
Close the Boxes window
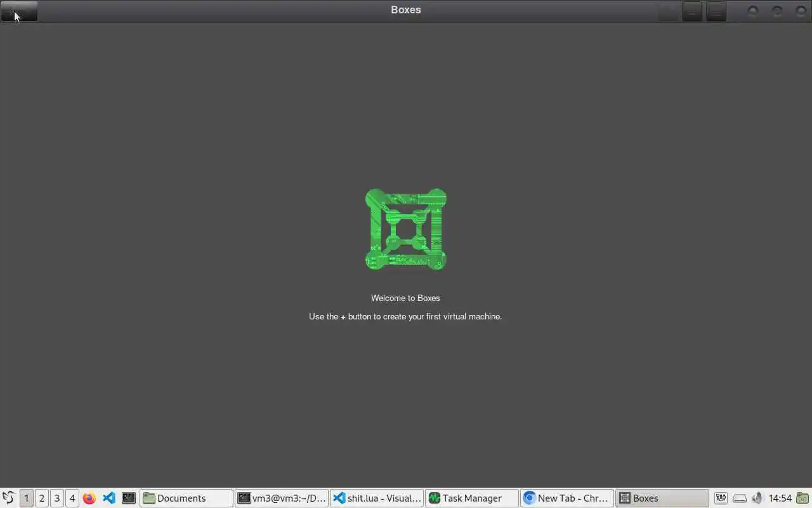pyautogui.click(x=801, y=11)
